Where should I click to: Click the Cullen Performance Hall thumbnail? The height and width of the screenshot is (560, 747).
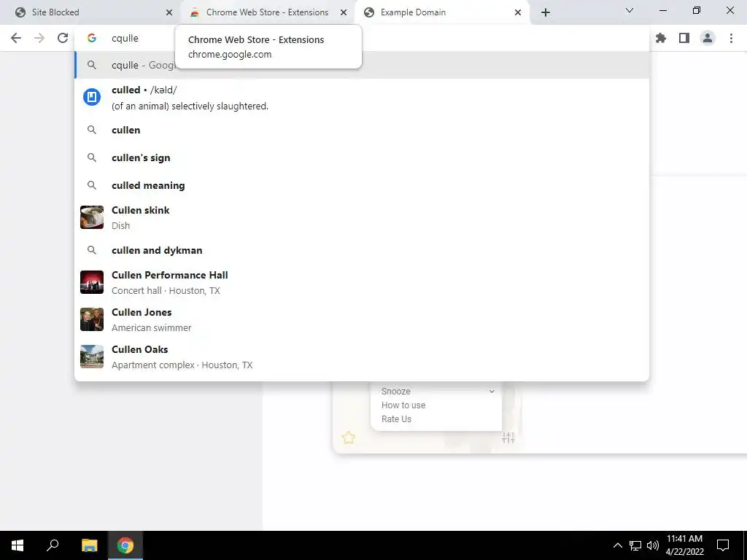92,282
